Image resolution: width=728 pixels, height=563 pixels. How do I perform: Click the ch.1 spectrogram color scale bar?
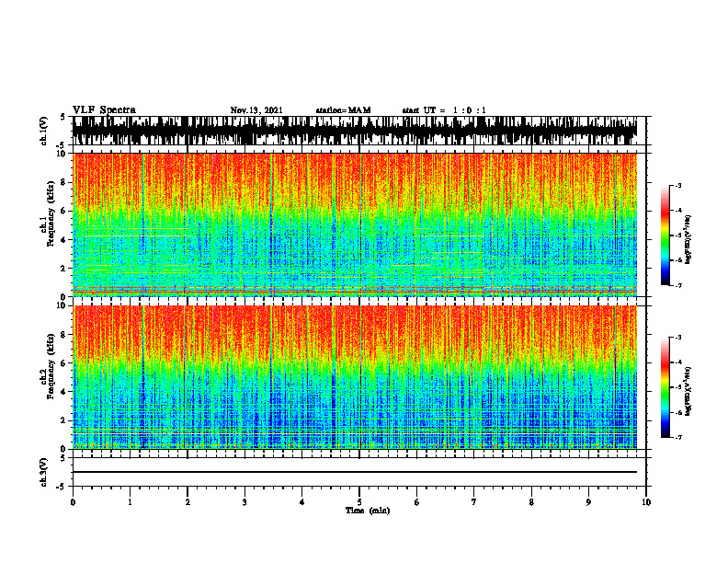pos(665,236)
